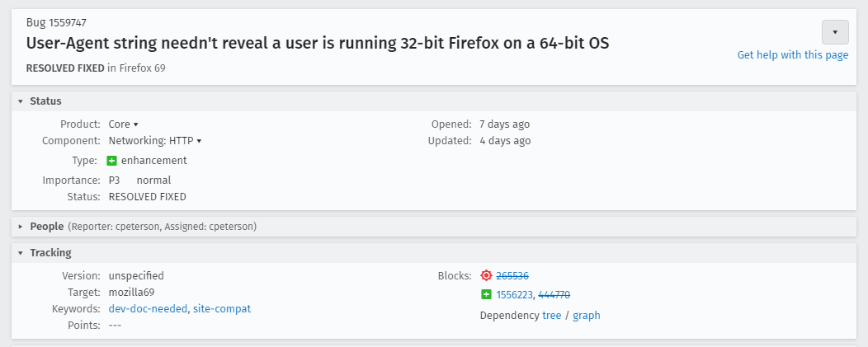Click the green enhancement type icon

point(113,161)
